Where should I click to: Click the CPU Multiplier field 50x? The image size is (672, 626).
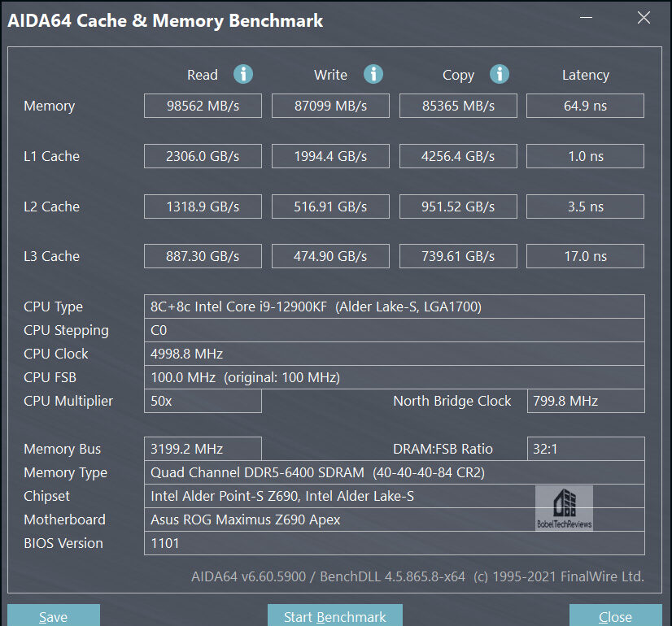point(203,401)
